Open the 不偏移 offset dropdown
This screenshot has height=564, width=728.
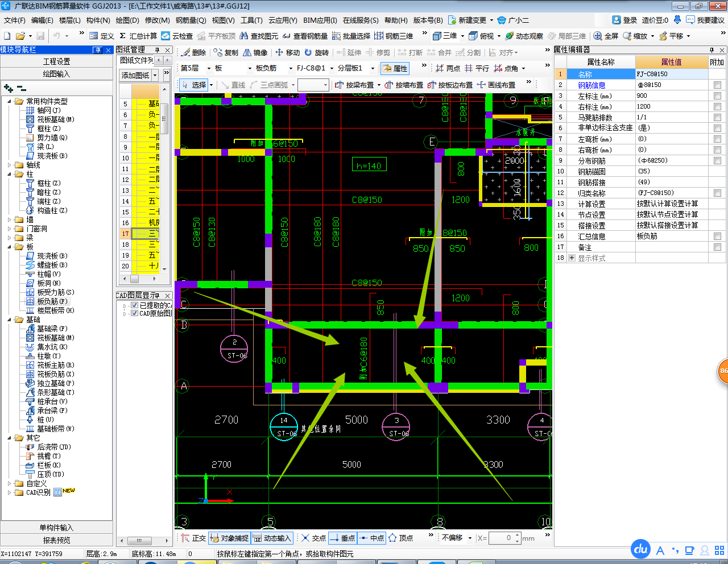coord(470,538)
